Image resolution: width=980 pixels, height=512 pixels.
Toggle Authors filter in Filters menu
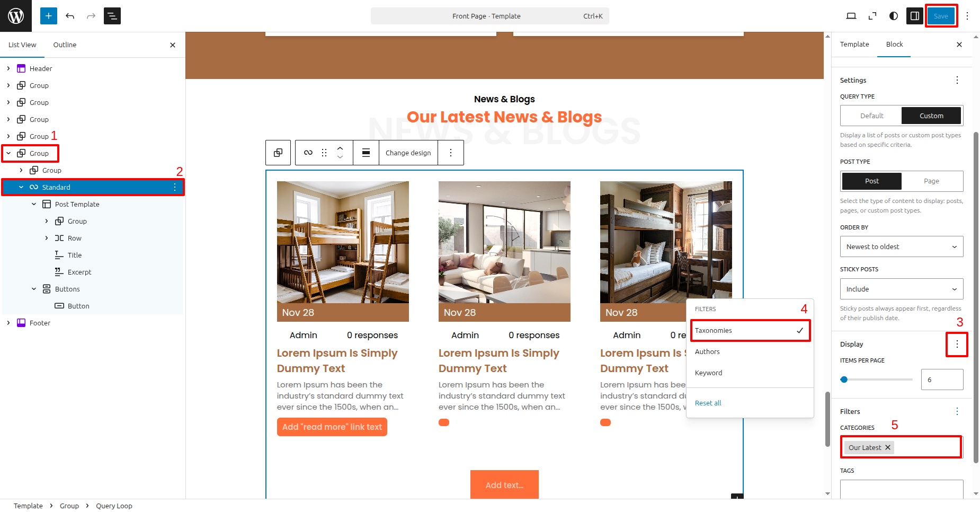coord(707,352)
